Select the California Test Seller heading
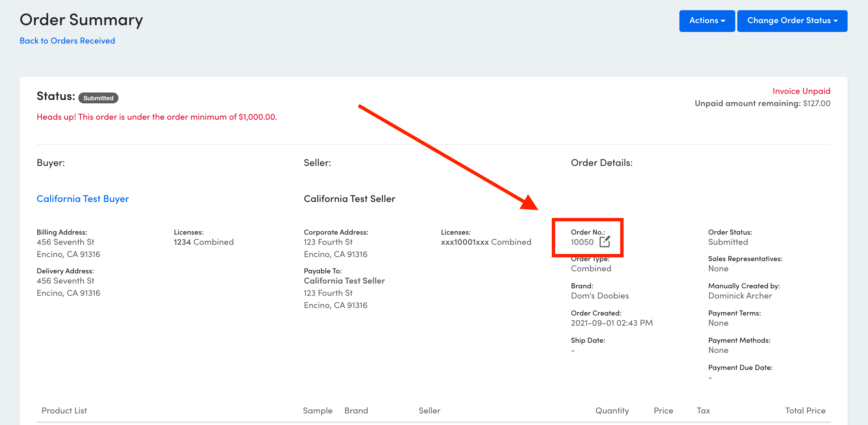 click(350, 199)
